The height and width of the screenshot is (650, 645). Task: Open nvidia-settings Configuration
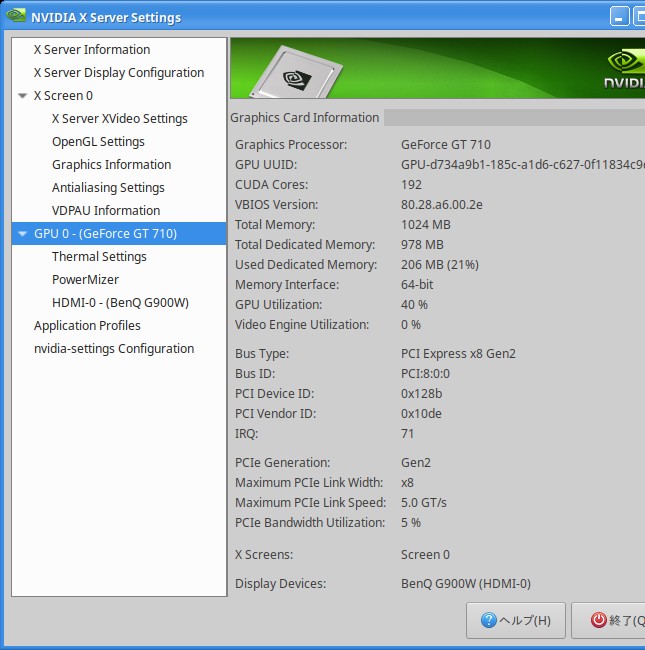pos(114,349)
